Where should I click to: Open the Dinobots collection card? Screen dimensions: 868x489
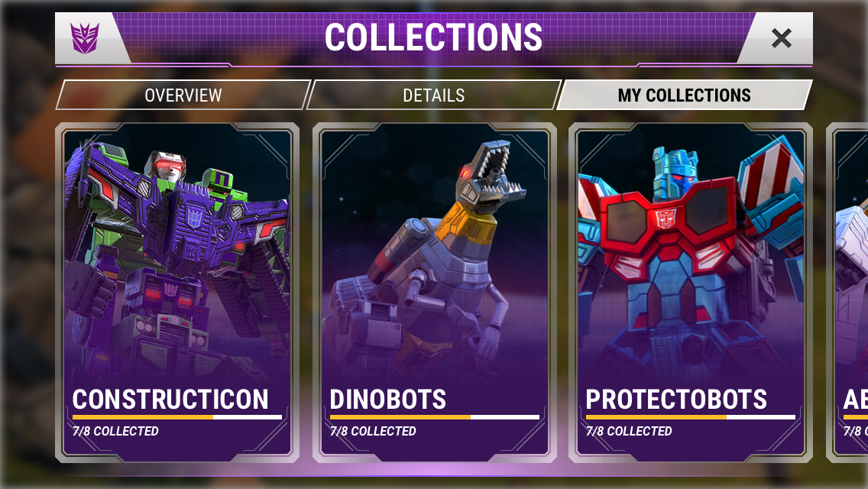click(x=435, y=293)
